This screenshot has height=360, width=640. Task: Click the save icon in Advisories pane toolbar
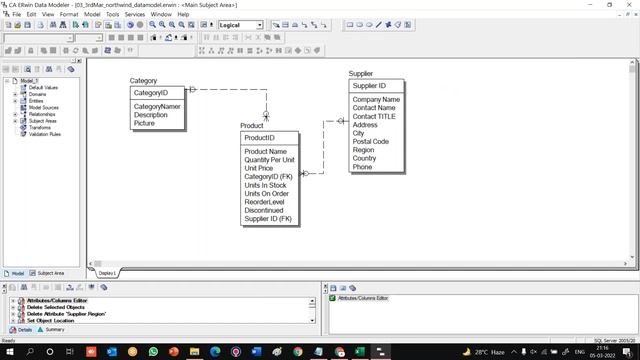click(x=333, y=288)
